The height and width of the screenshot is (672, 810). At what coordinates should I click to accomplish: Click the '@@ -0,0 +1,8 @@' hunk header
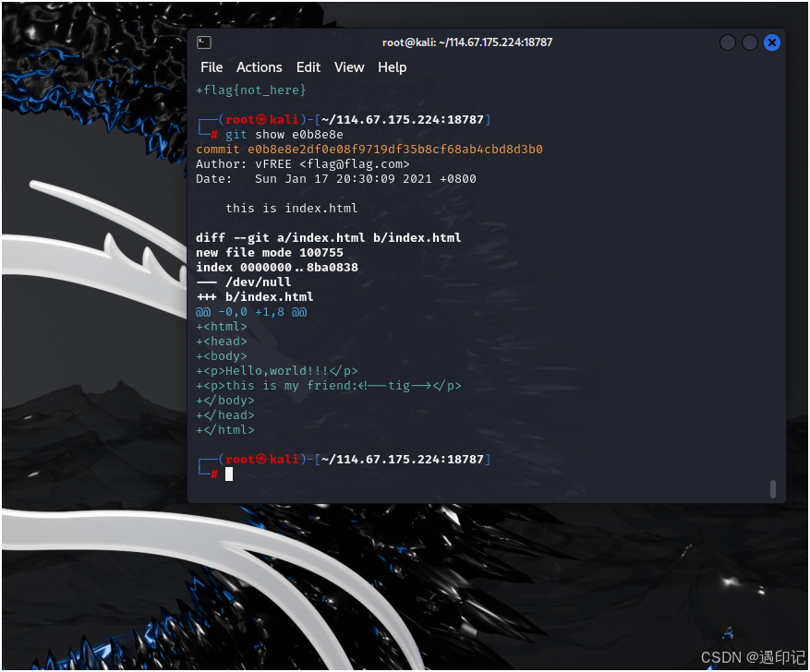251,312
